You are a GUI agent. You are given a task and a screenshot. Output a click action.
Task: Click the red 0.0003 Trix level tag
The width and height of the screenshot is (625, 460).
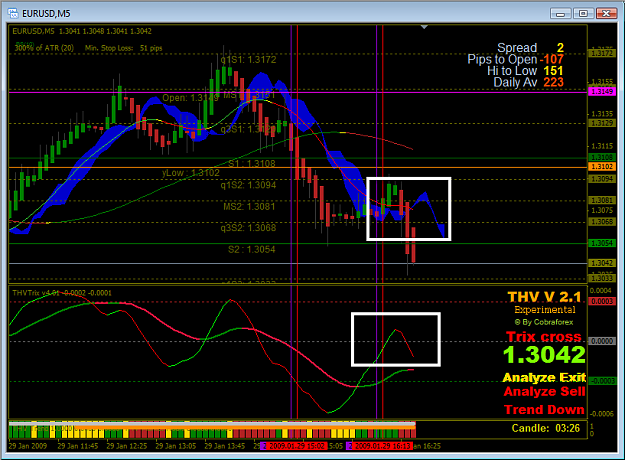pyautogui.click(x=602, y=301)
